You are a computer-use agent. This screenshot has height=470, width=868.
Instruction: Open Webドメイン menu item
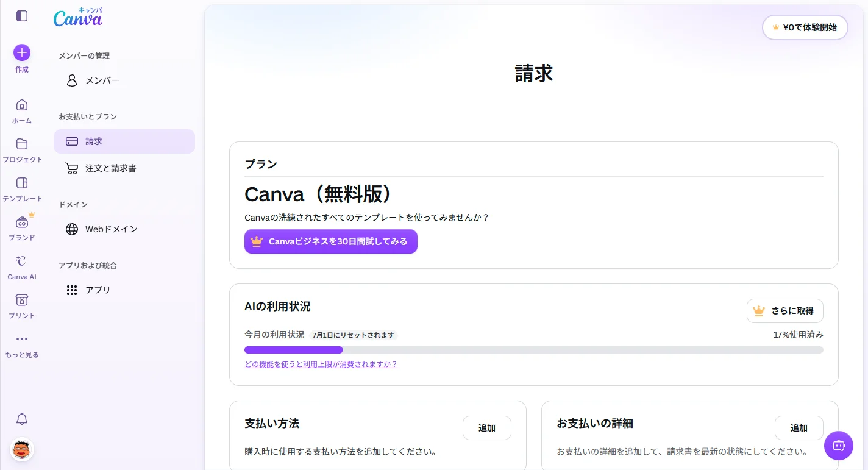[x=124, y=229]
